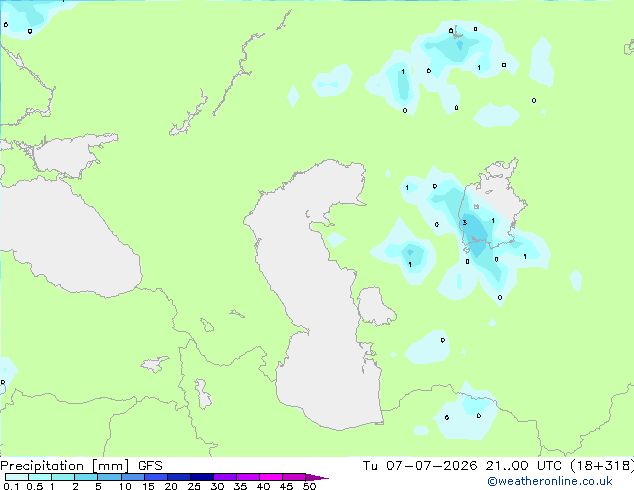Select the 30–35 mm purple legend swatch

(x=224, y=477)
